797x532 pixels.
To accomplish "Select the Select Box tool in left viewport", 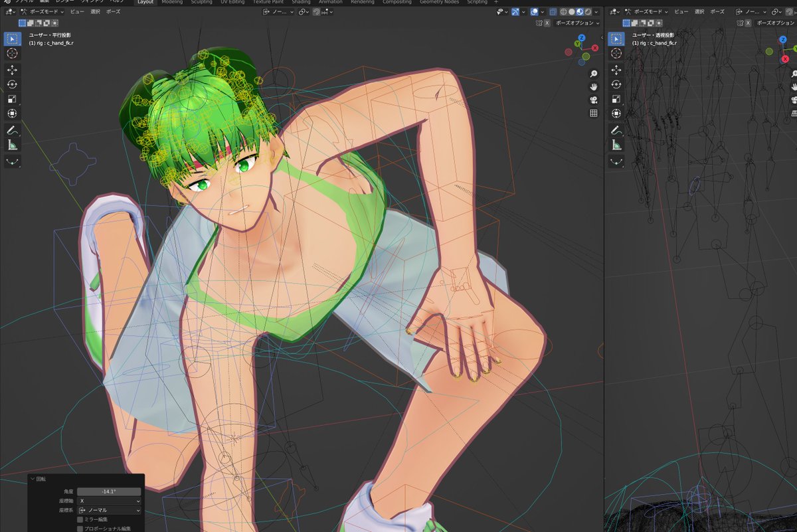I will [x=12, y=39].
